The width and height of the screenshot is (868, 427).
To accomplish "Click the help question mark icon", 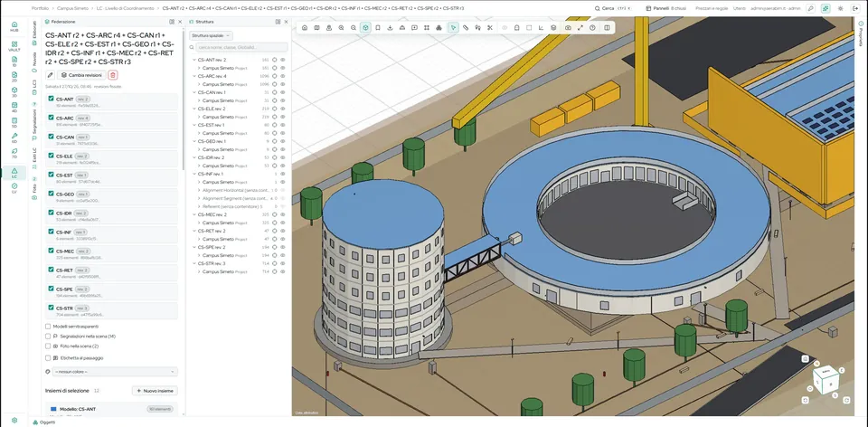I will pyautogui.click(x=592, y=28).
